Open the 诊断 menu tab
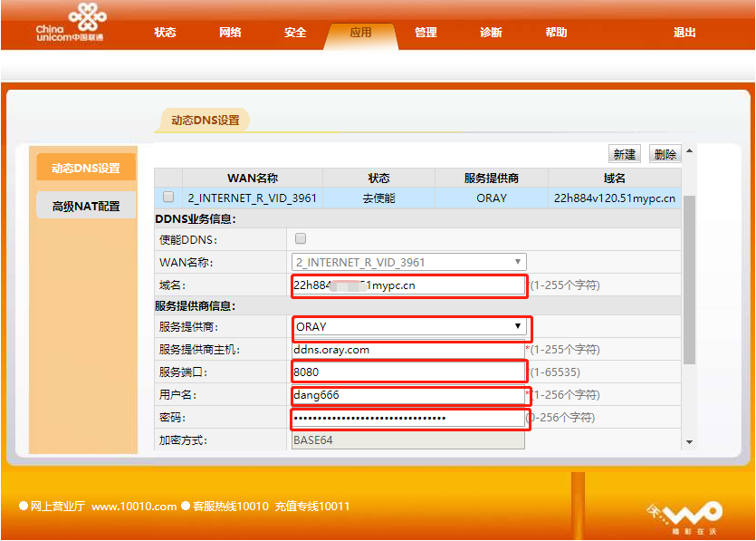The height and width of the screenshot is (541, 756). coord(491,33)
